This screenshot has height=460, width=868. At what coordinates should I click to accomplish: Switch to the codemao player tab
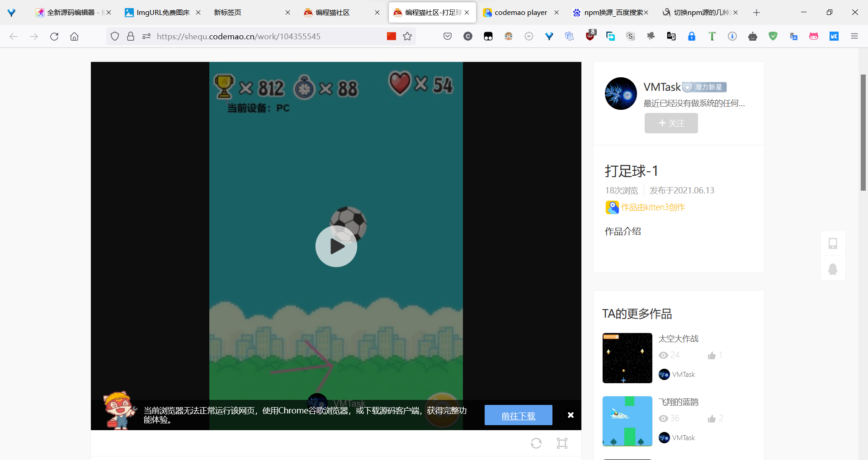(x=521, y=13)
